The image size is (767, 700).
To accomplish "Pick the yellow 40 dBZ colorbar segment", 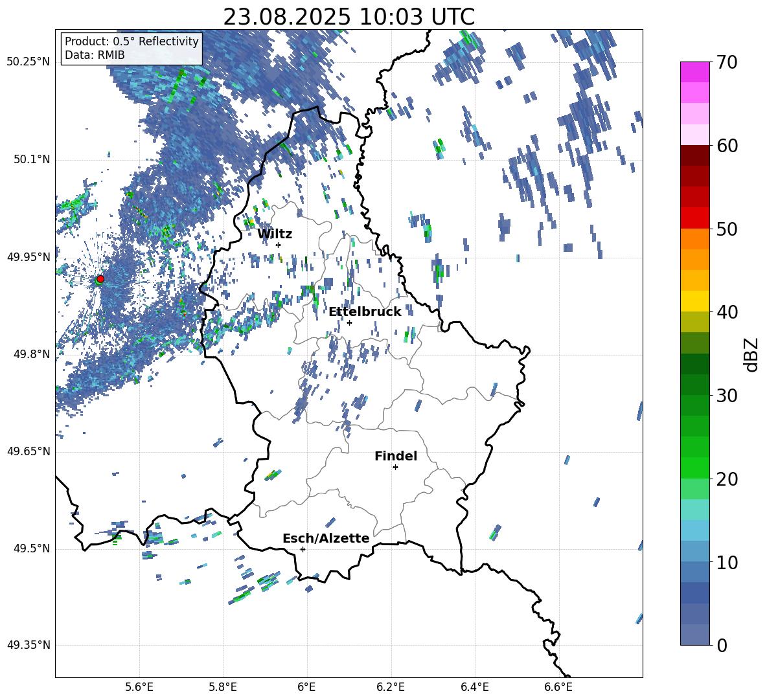I will pos(694,301).
